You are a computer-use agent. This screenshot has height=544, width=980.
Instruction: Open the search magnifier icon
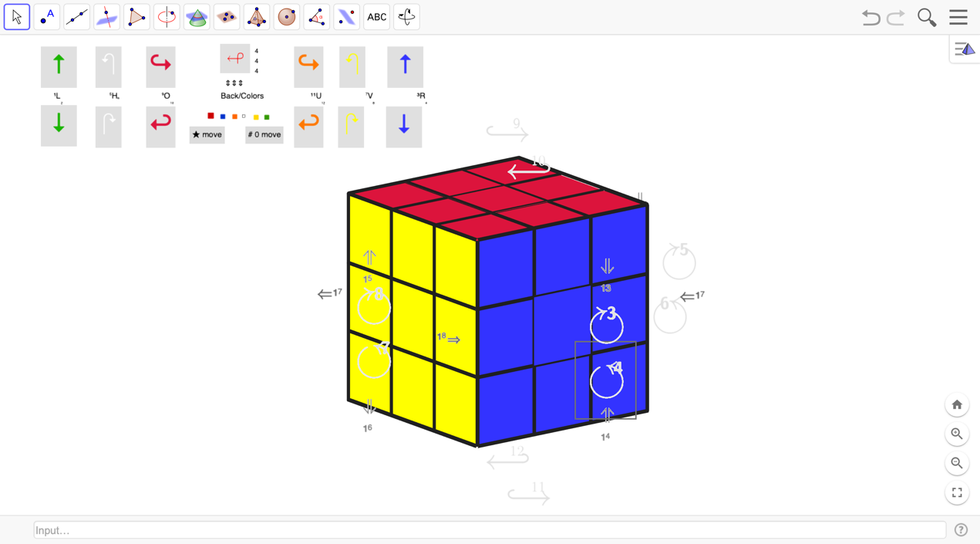point(927,17)
